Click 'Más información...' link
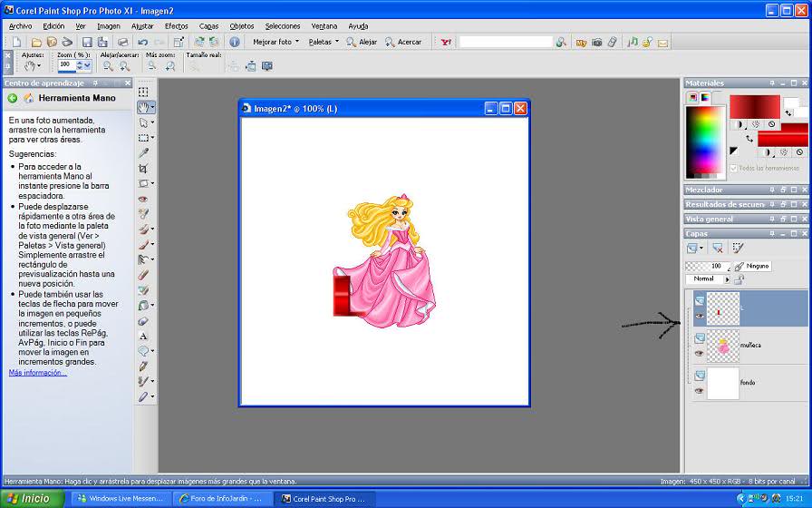Image resolution: width=812 pixels, height=508 pixels. click(38, 373)
